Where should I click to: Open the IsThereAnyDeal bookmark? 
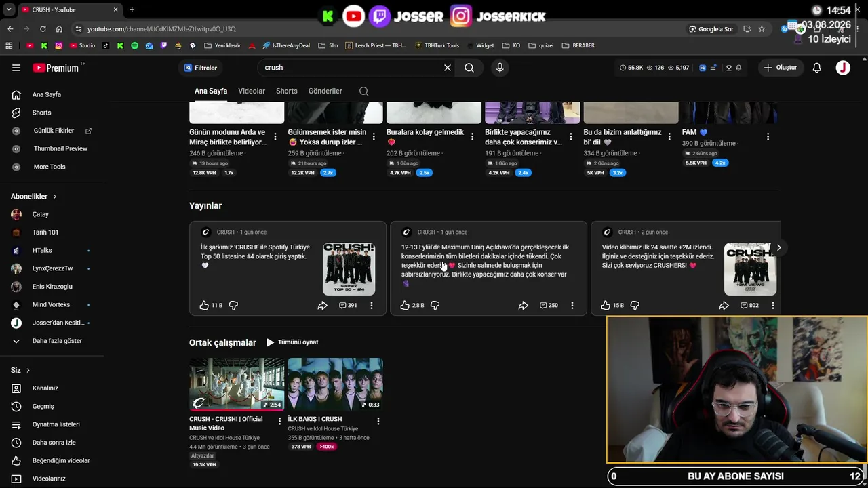click(x=286, y=46)
